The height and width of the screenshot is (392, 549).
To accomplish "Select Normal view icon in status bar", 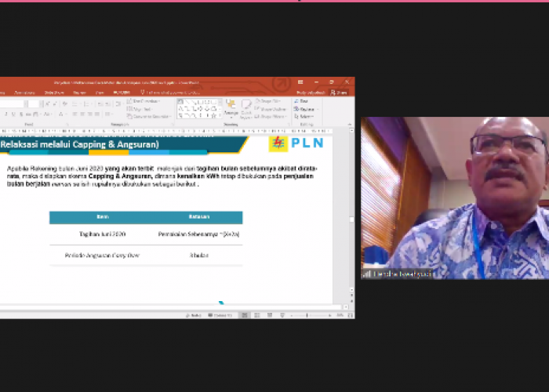I will click(x=245, y=314).
